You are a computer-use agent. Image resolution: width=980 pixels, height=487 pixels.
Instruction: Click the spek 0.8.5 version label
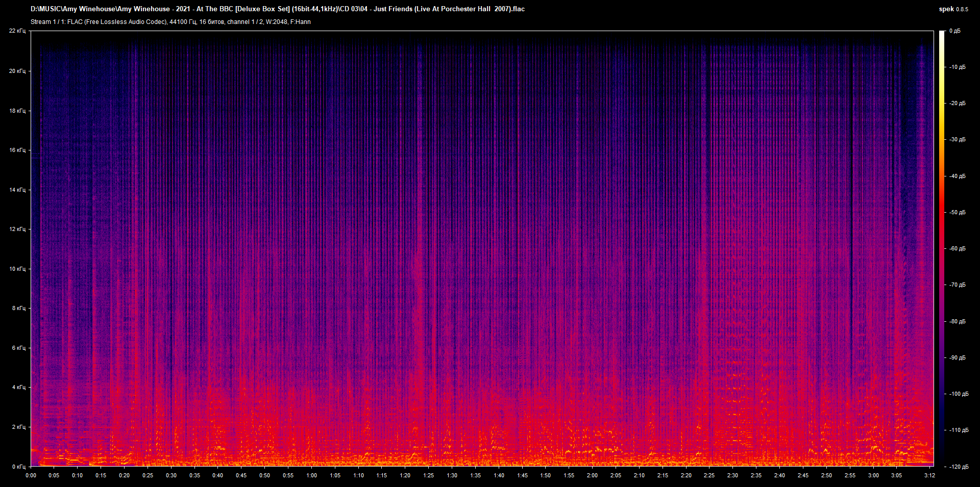(x=953, y=9)
